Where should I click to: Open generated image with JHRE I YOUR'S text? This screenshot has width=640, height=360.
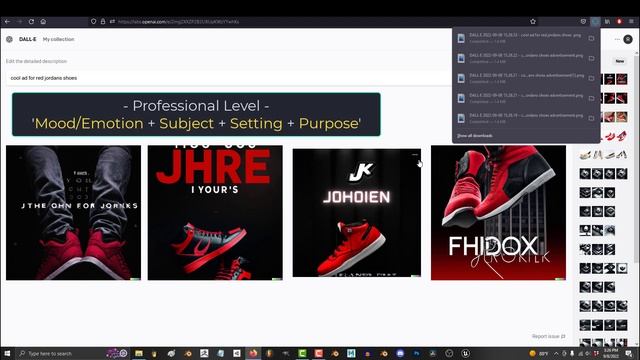(215, 213)
